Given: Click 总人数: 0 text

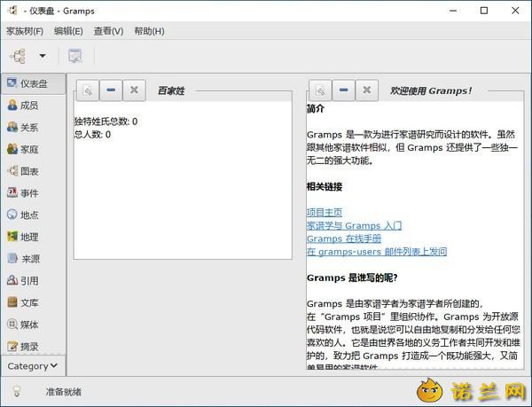Looking at the screenshot, I should click(x=92, y=135).
